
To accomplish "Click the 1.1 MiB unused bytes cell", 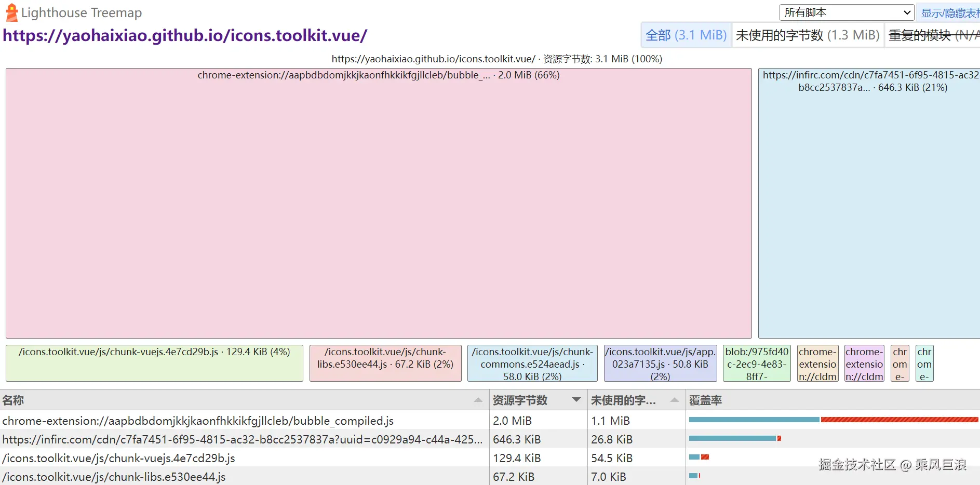I will pyautogui.click(x=636, y=421).
